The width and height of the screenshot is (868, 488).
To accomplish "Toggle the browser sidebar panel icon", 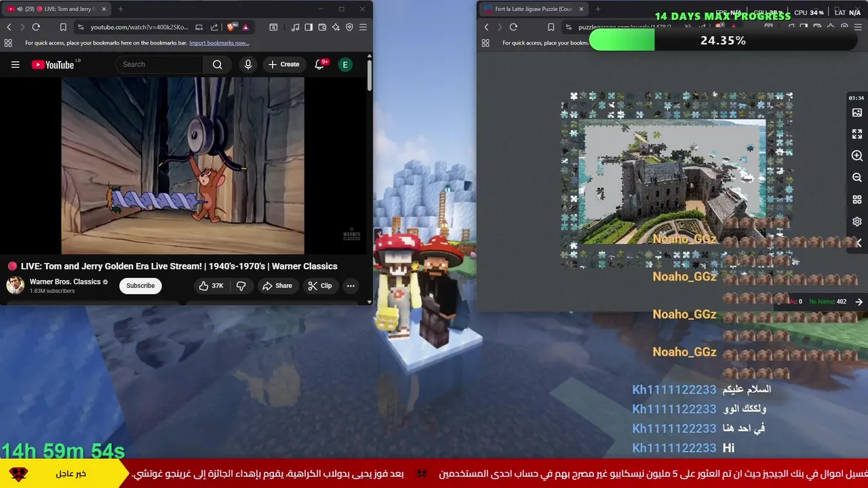I will (309, 27).
